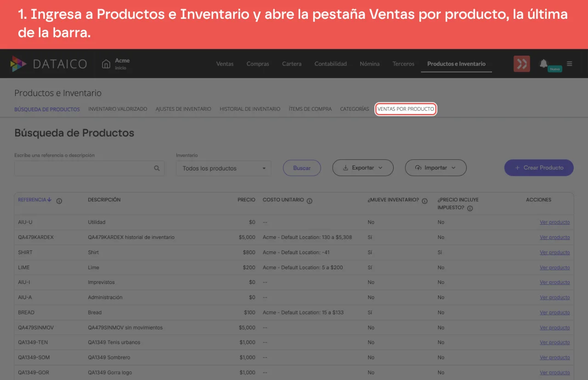The image size is (588, 380).
Task: Open Ver producto for BREAD
Action: 554,313
